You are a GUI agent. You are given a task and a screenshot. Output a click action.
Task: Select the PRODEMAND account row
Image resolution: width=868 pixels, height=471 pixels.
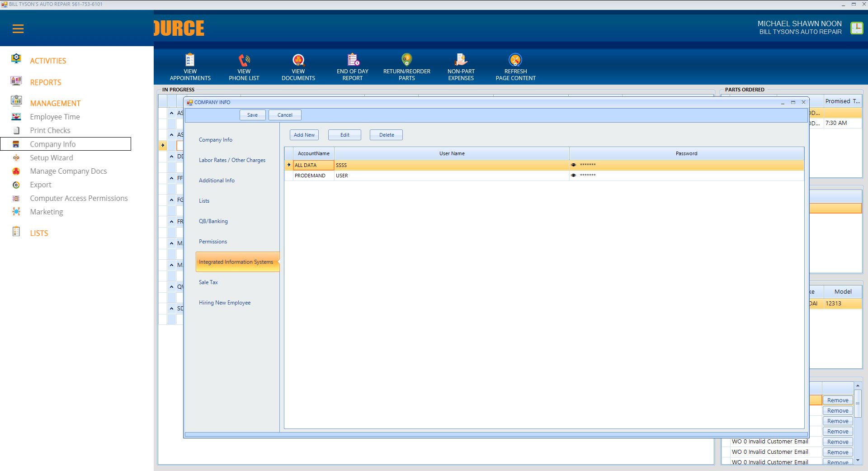pyautogui.click(x=310, y=176)
